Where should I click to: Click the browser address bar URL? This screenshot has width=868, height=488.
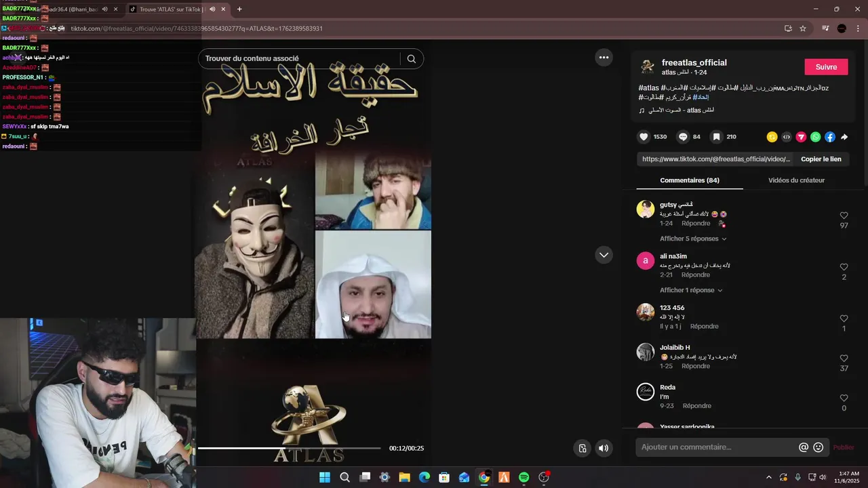[x=197, y=28]
